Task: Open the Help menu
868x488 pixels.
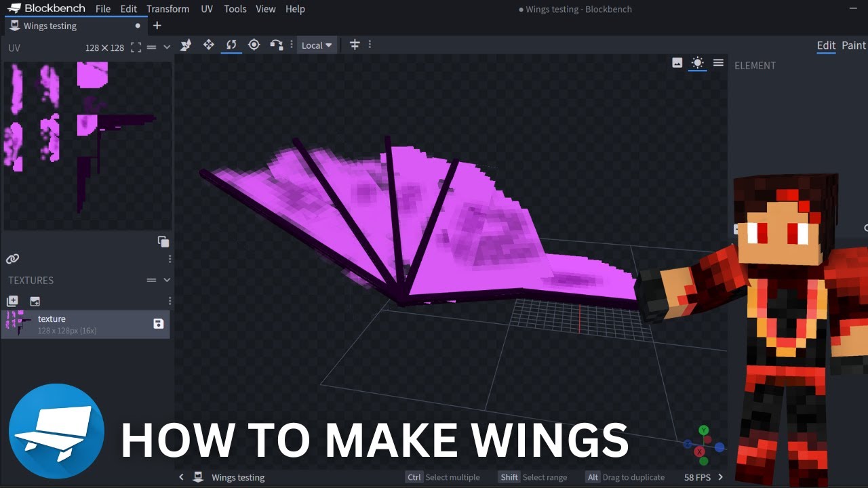Action: 295,9
